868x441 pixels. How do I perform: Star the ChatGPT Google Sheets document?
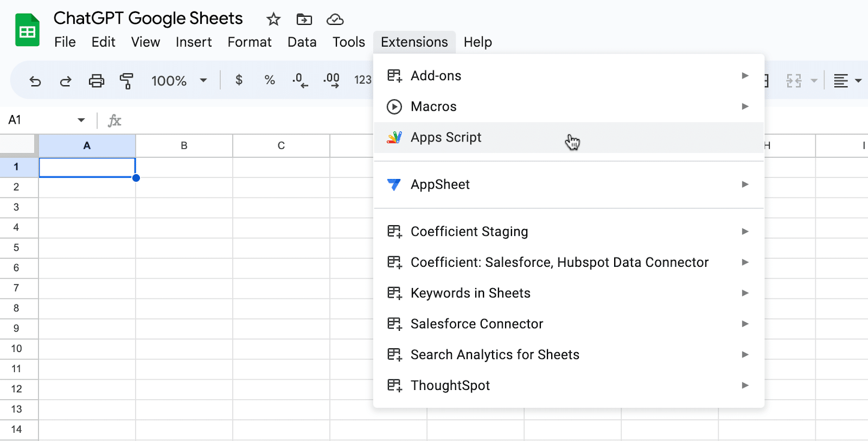(x=273, y=20)
